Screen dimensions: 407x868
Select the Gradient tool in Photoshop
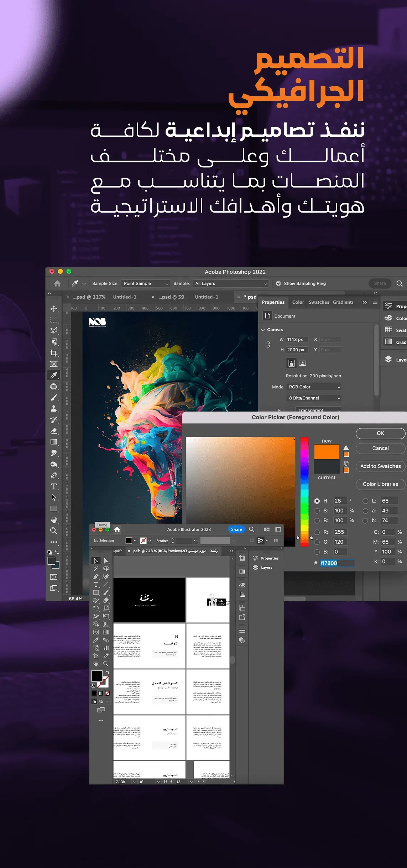coord(54,442)
